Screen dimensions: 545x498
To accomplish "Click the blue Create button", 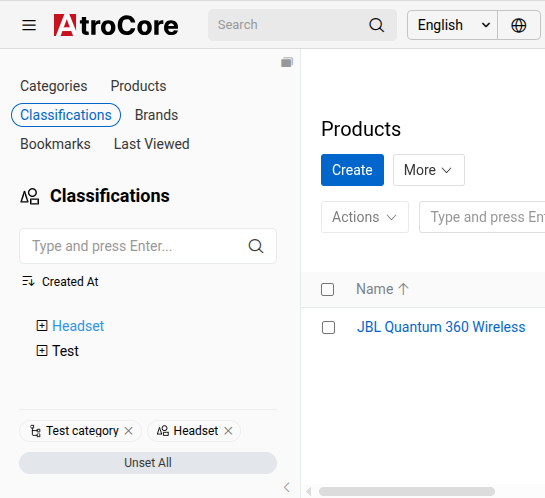I will 352,170.
